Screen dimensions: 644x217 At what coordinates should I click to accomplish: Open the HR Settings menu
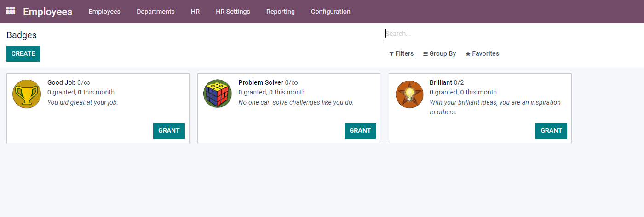(x=233, y=12)
